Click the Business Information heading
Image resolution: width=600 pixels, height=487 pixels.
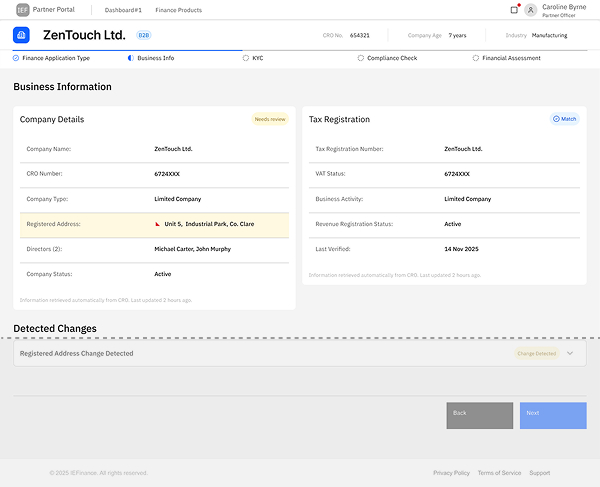[62, 87]
